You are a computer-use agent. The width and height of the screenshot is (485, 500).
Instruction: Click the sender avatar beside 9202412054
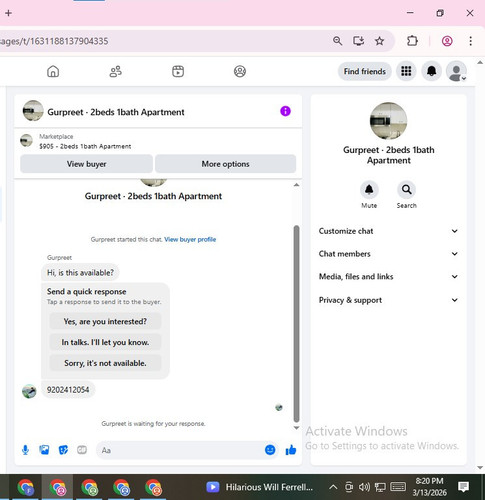[x=29, y=391]
